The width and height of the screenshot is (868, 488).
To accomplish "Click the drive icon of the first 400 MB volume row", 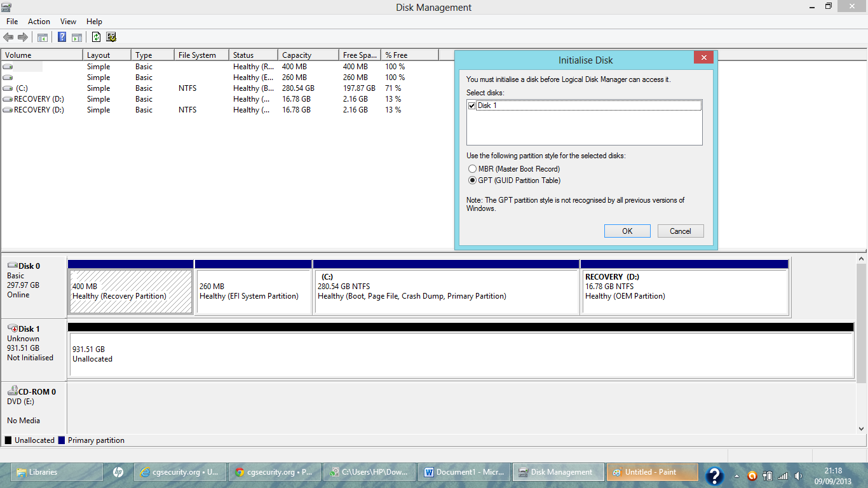I will (x=8, y=67).
